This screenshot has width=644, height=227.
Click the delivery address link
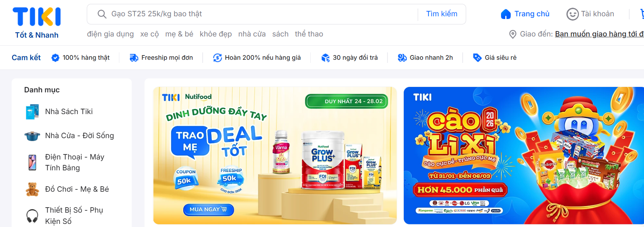click(x=599, y=34)
